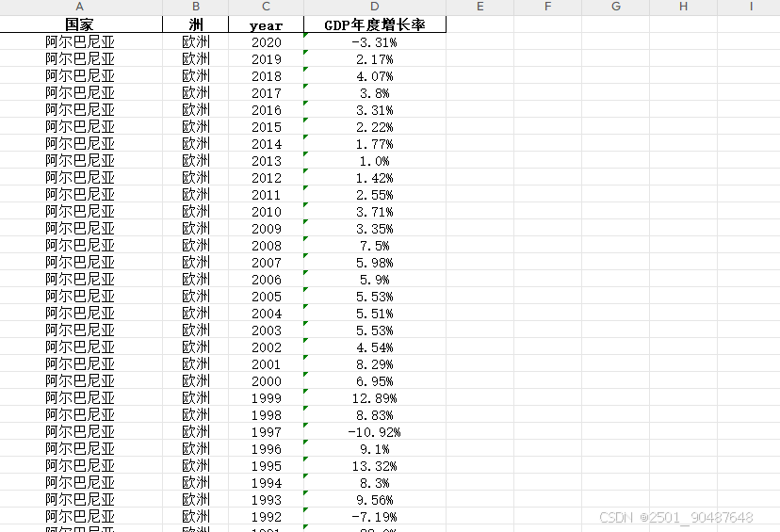This screenshot has width=780, height=532.
Task: Select the cell showing 2.55%
Action: pyautogui.click(x=375, y=194)
